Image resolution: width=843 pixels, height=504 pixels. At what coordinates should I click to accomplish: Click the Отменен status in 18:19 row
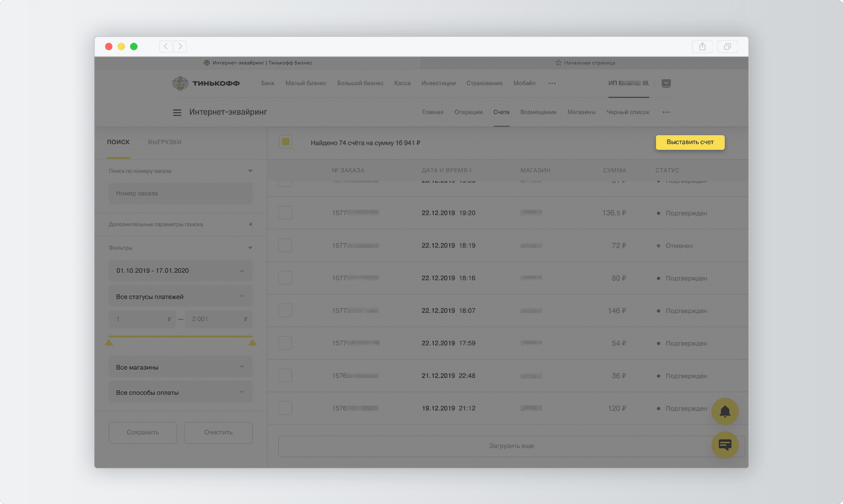tap(679, 246)
